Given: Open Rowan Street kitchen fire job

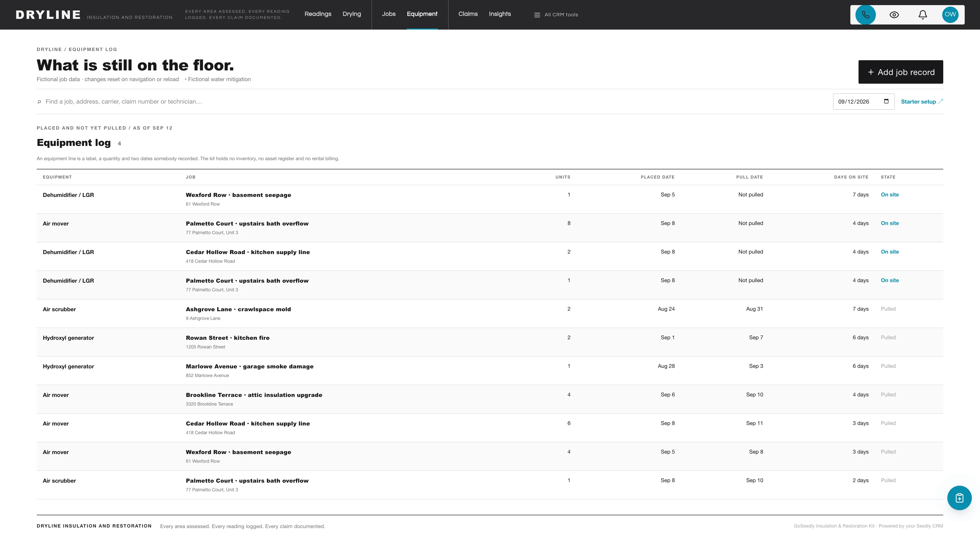Looking at the screenshot, I should pyautogui.click(x=227, y=338).
